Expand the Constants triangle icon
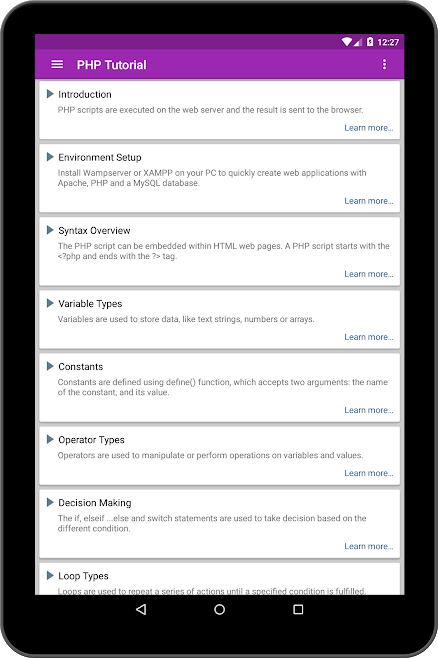 tap(50, 366)
